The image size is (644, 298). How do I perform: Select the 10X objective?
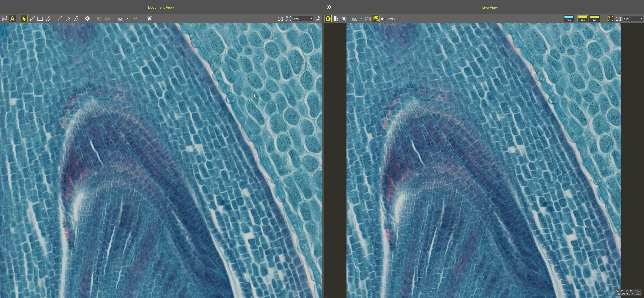click(x=583, y=19)
